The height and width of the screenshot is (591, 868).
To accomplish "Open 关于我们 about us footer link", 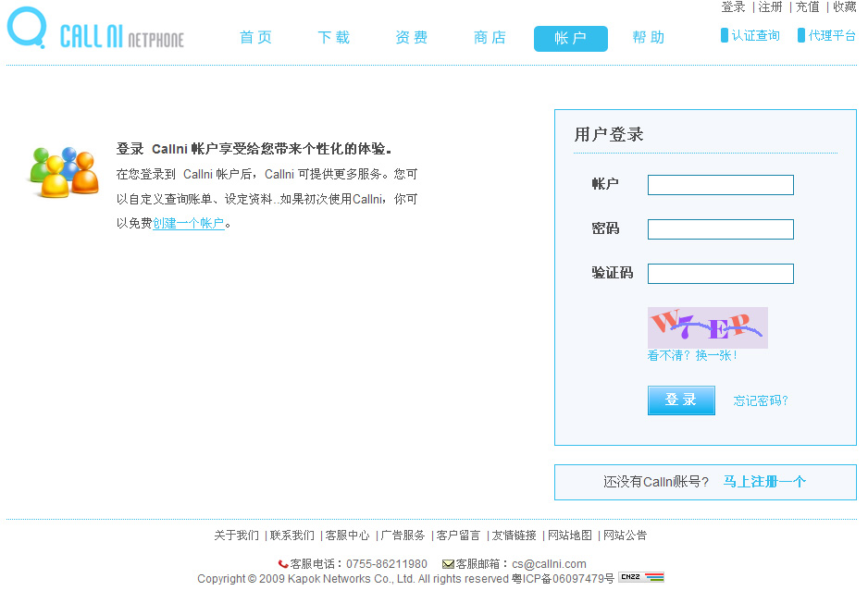I will (x=236, y=536).
